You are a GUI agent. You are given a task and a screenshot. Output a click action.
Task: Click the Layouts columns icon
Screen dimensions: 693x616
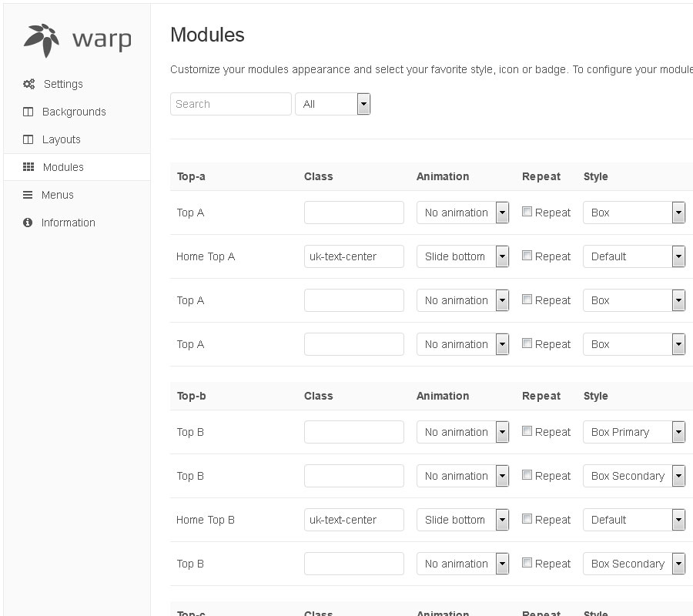[x=28, y=139]
